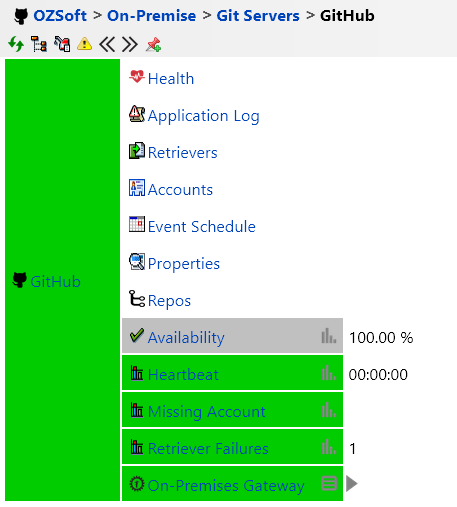Click the On-Premises Gateway gear icon
The image size is (457, 507).
137,484
